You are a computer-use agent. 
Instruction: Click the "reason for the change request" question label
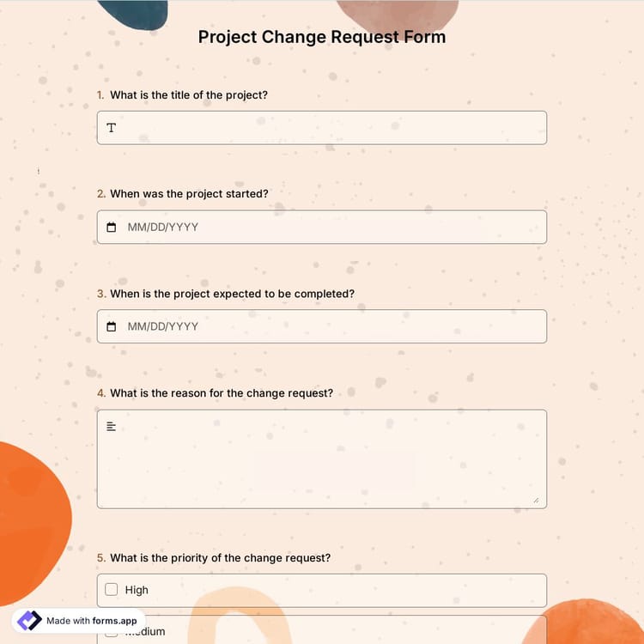click(222, 393)
